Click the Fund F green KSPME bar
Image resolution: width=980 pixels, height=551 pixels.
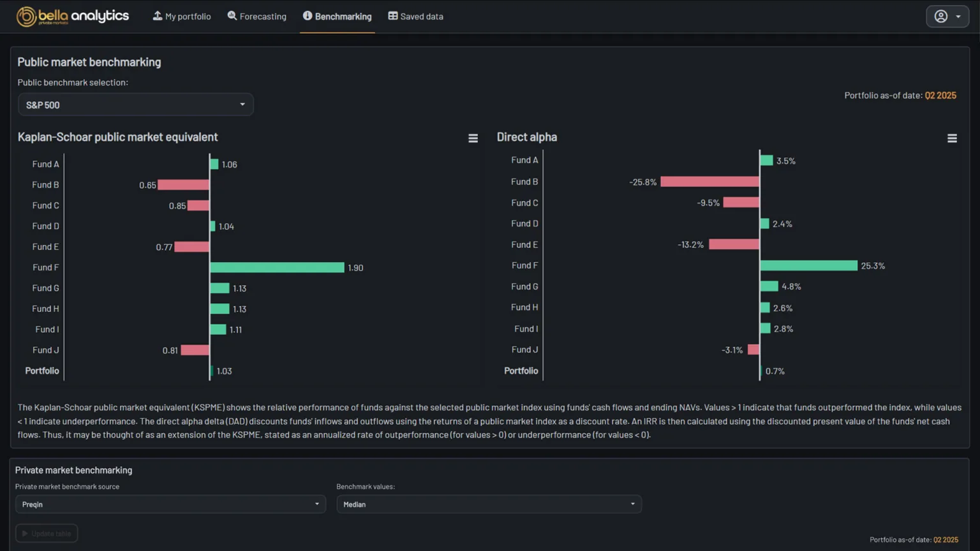click(277, 268)
